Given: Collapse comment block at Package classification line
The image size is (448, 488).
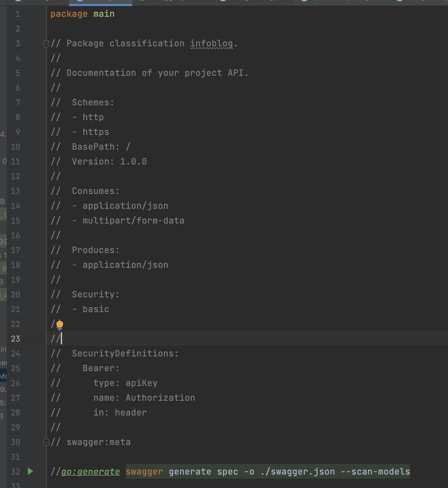Looking at the screenshot, I should click(46, 44).
